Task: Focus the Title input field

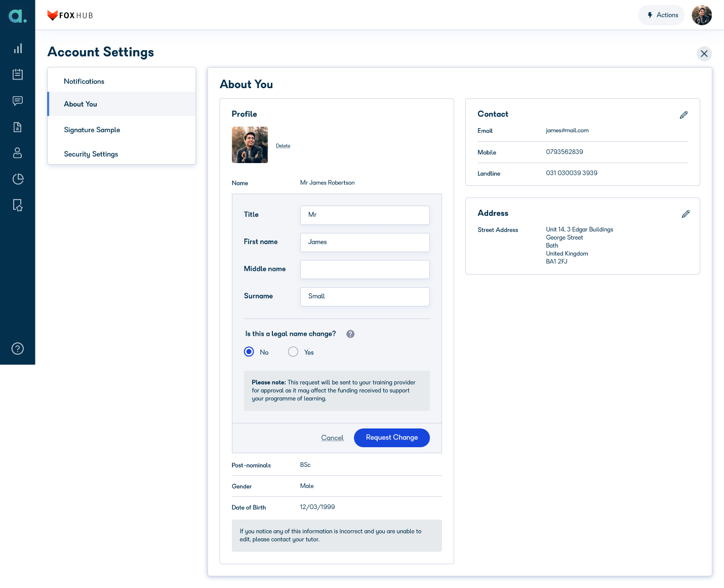Action: tap(365, 215)
